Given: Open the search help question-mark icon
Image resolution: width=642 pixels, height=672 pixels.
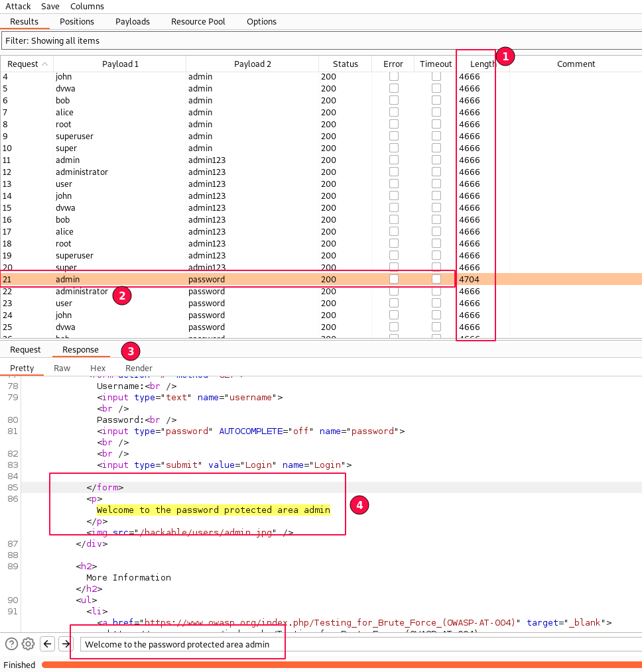Looking at the screenshot, I should 11,644.
